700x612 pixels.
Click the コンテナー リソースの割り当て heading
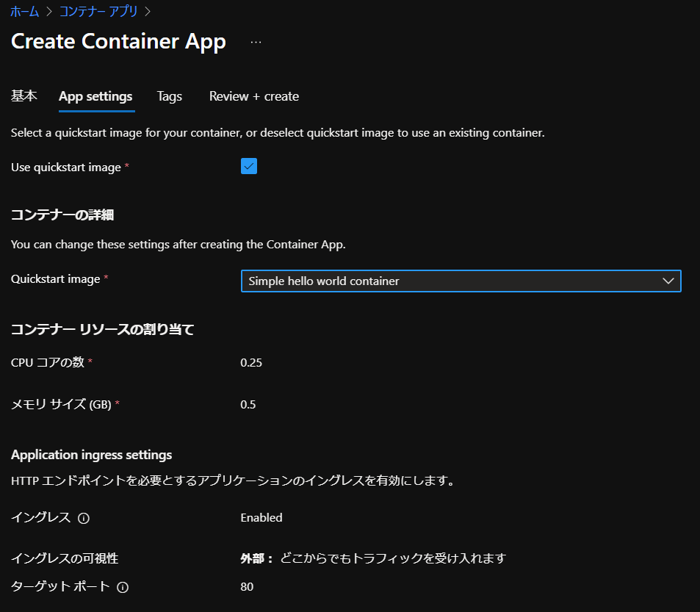coord(102,329)
